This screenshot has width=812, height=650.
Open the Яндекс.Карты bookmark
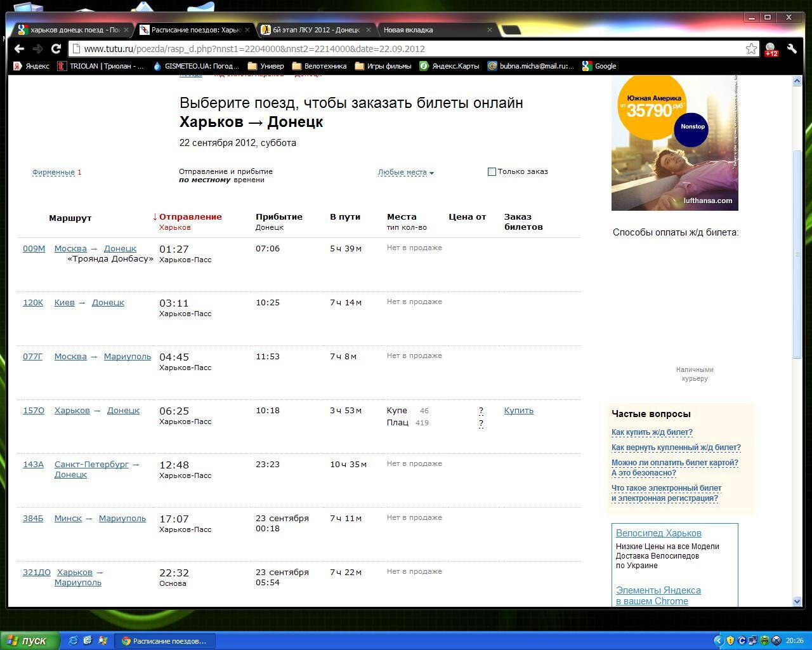[x=449, y=66]
